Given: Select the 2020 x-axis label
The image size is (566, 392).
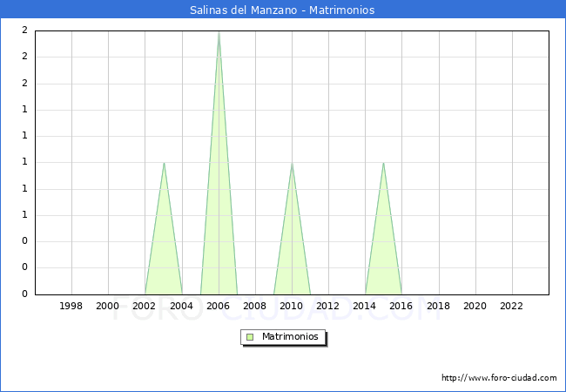Looking at the screenshot, I should click(475, 306).
